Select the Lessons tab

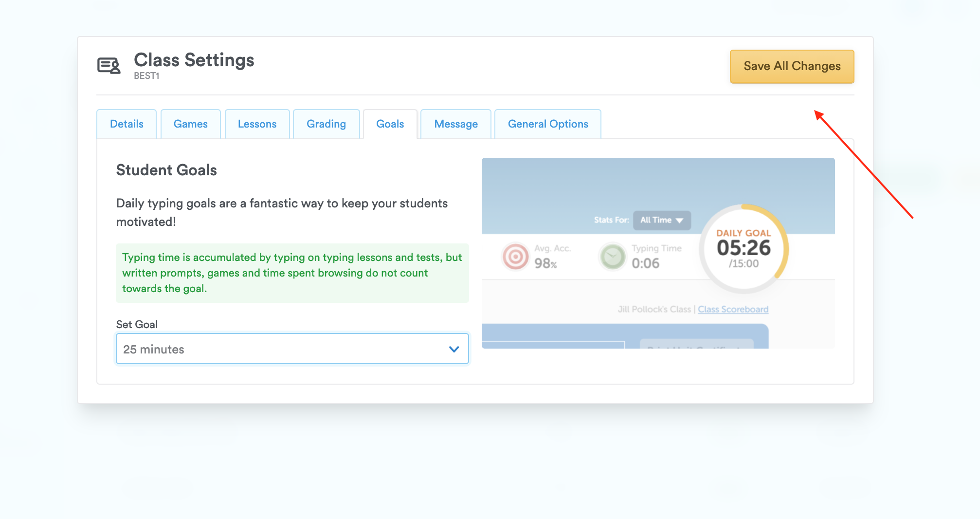pyautogui.click(x=257, y=124)
